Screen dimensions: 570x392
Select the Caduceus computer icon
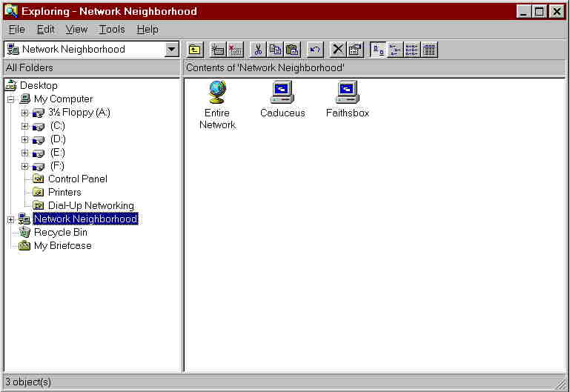click(282, 93)
